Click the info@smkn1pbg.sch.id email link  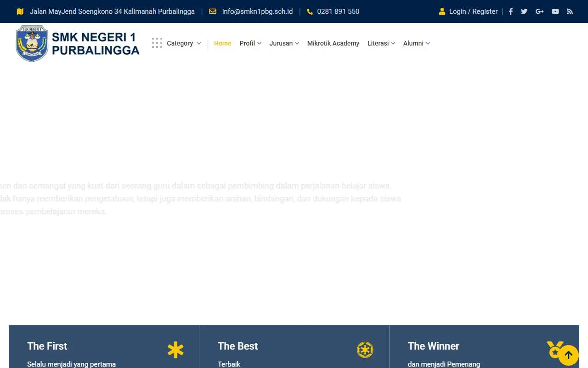pos(257,11)
